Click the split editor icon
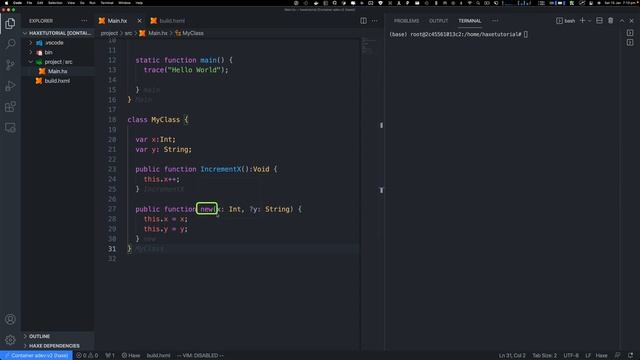The height and width of the screenshot is (360, 640). click(x=363, y=21)
